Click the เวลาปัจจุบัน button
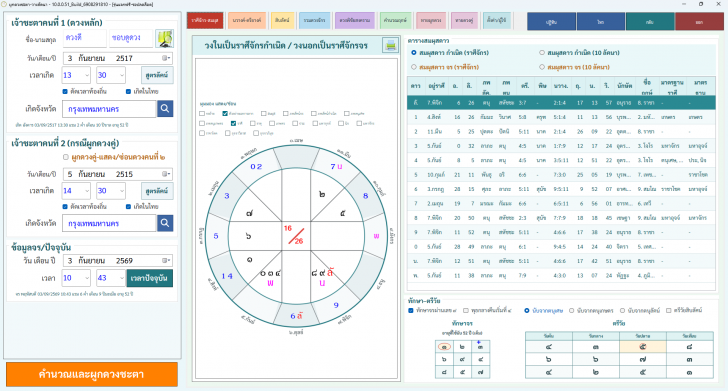728x391 pixels. point(150,278)
